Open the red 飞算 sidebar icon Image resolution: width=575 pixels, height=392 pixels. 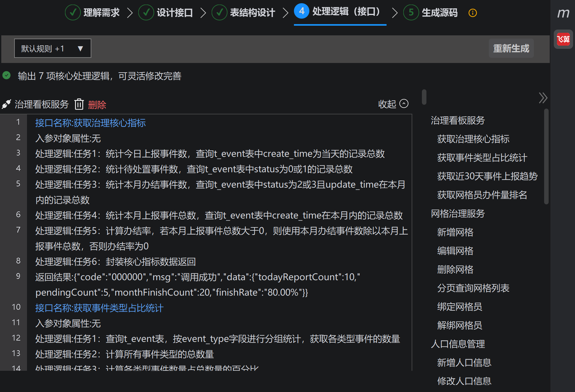click(563, 39)
